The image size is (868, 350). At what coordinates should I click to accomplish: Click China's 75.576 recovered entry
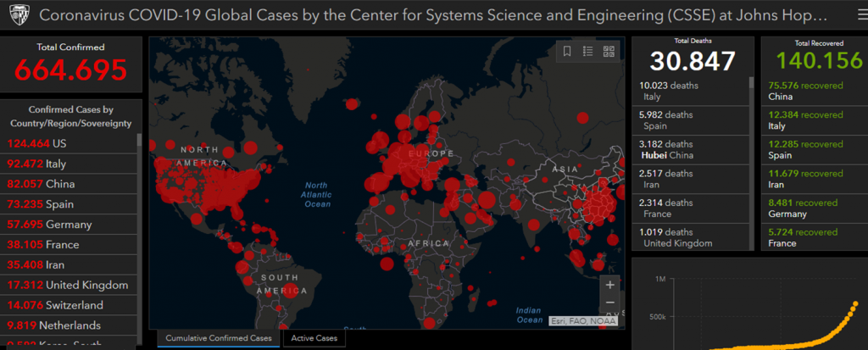[807, 91]
